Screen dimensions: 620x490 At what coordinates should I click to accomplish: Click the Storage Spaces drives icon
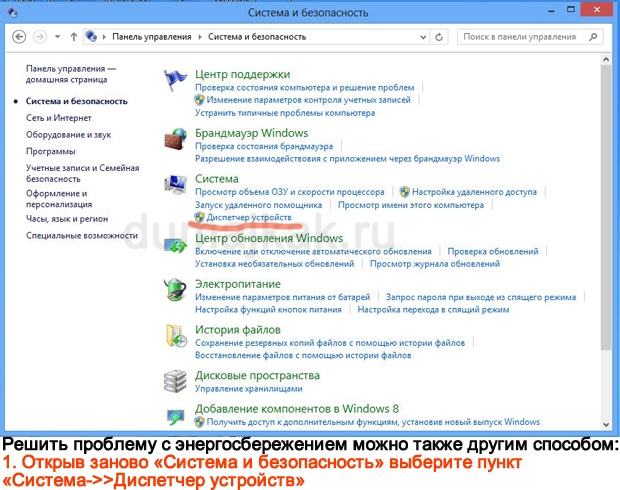click(x=175, y=381)
